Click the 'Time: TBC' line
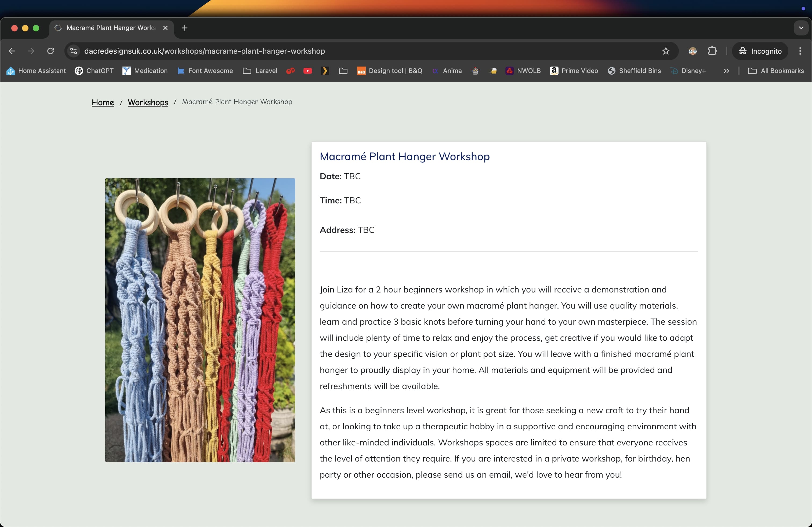 [x=340, y=200]
